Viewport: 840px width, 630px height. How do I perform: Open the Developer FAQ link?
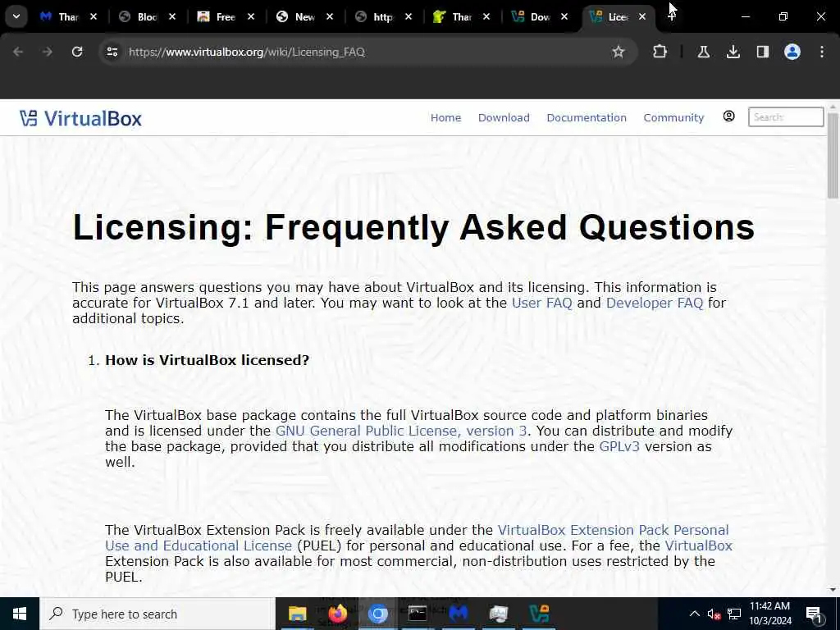(654, 303)
